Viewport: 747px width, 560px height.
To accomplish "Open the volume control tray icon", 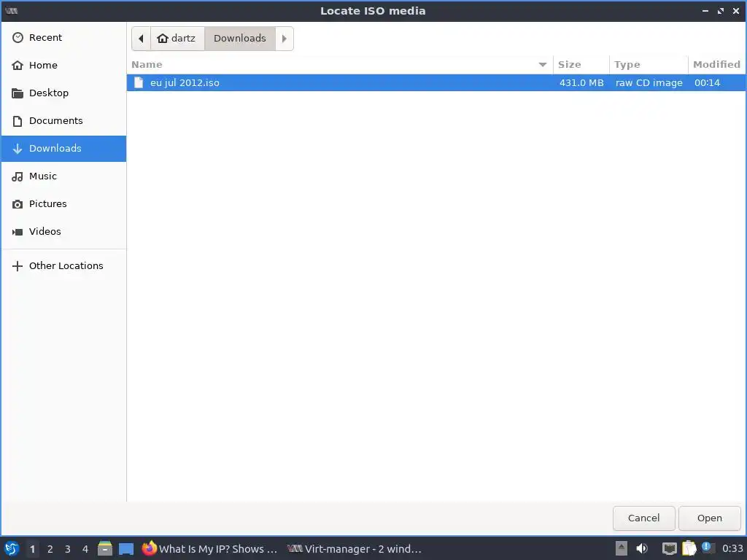I will point(642,549).
